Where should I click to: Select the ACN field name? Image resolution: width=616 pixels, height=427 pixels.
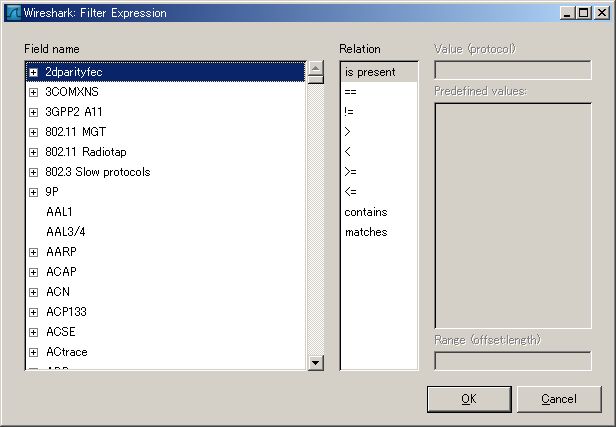(x=58, y=292)
